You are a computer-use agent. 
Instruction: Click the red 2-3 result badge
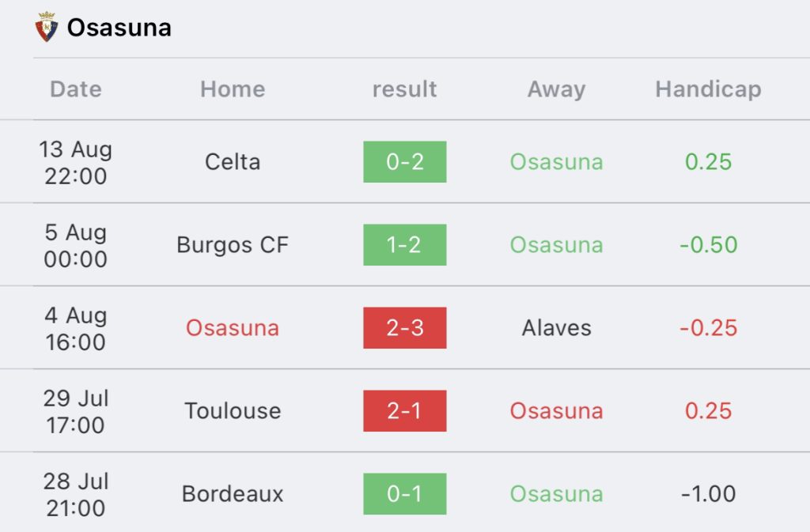click(x=405, y=328)
